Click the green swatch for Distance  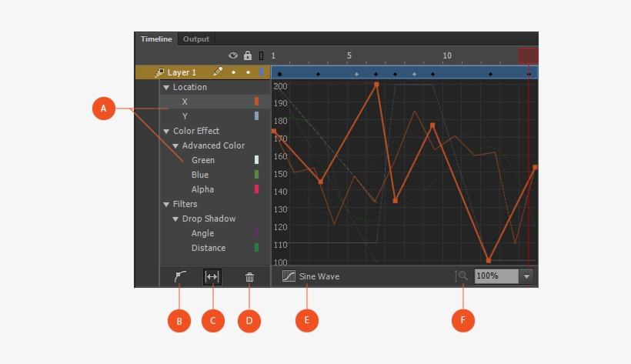coord(256,248)
